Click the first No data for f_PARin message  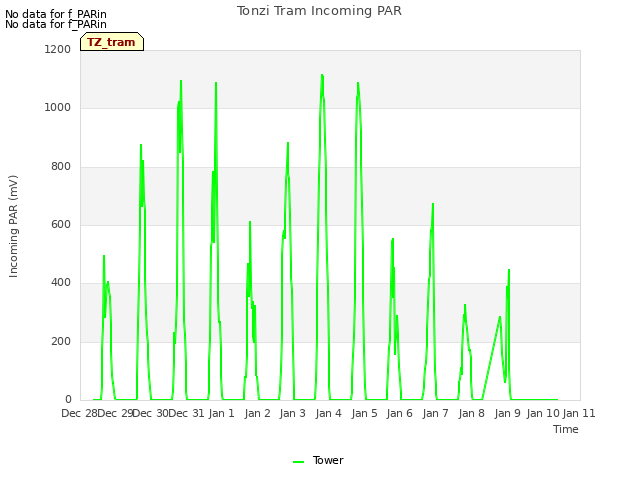point(56,14)
